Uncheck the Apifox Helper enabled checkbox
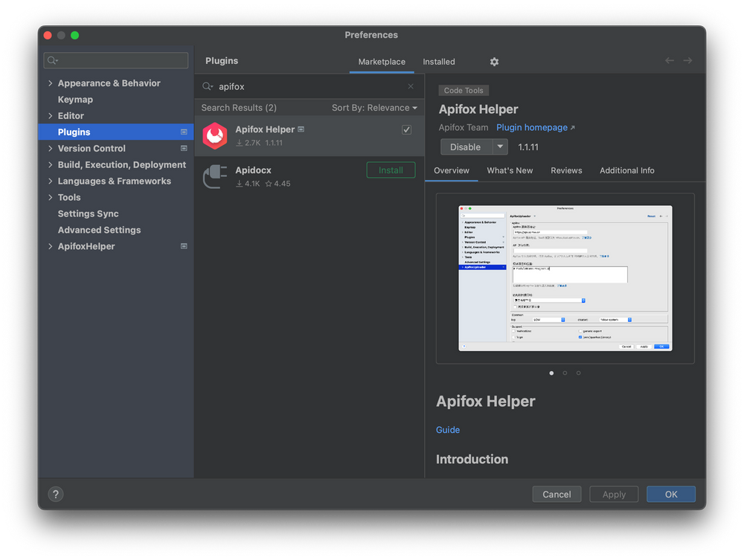The width and height of the screenshot is (744, 560). pyautogui.click(x=406, y=129)
